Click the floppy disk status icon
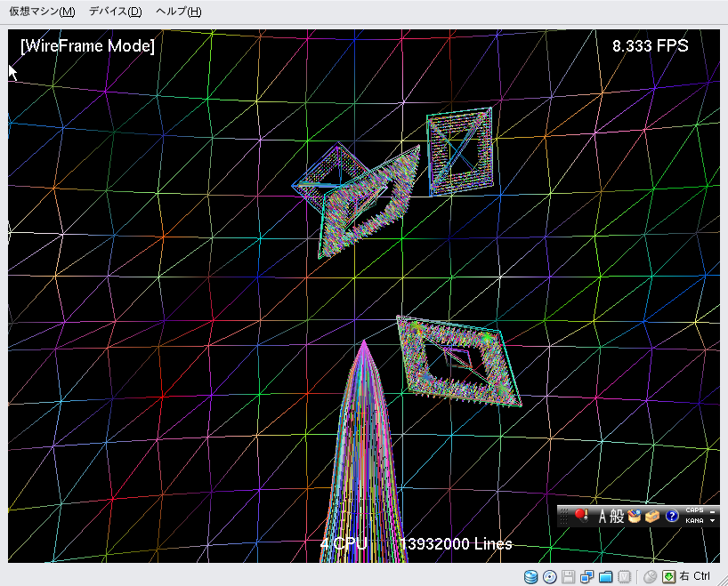Screen dimensions: 728x586 [x=569, y=576]
